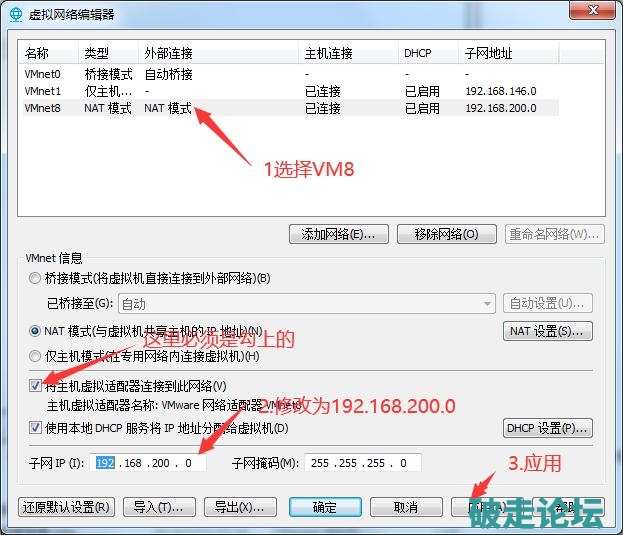The height and width of the screenshot is (535, 623).
Task: Click the 导入 (Import) button
Action: 158,507
